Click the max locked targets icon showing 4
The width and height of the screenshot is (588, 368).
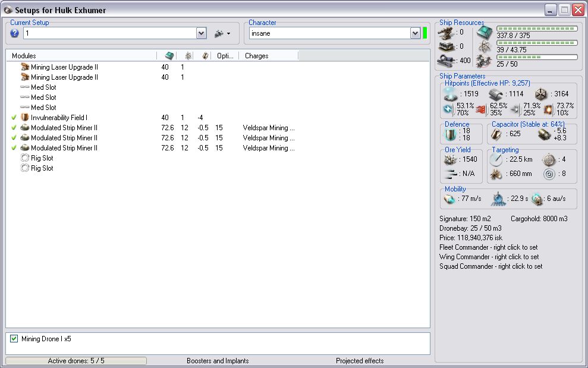[549, 160]
